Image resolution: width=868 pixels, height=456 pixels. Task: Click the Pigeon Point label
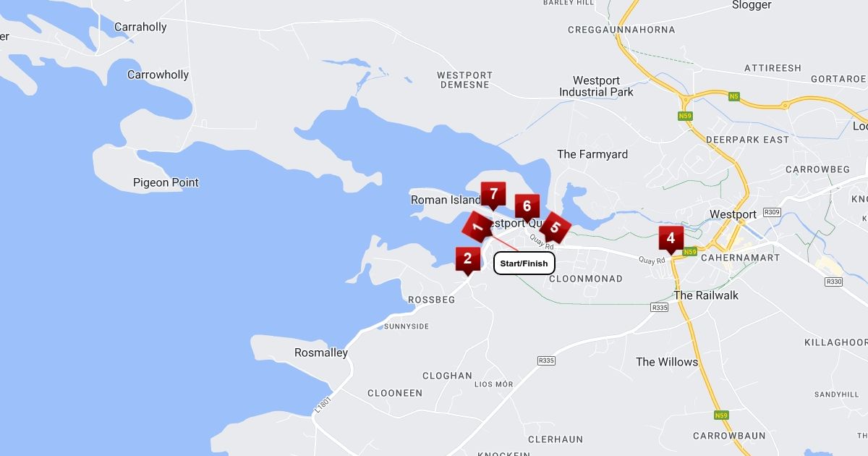click(x=166, y=182)
